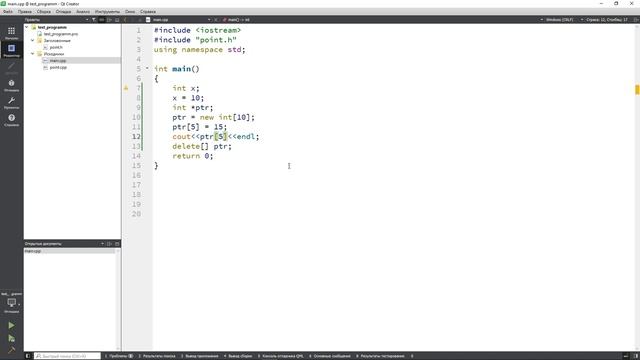
Task: Fold the main() function at line 5
Action: tap(147, 69)
